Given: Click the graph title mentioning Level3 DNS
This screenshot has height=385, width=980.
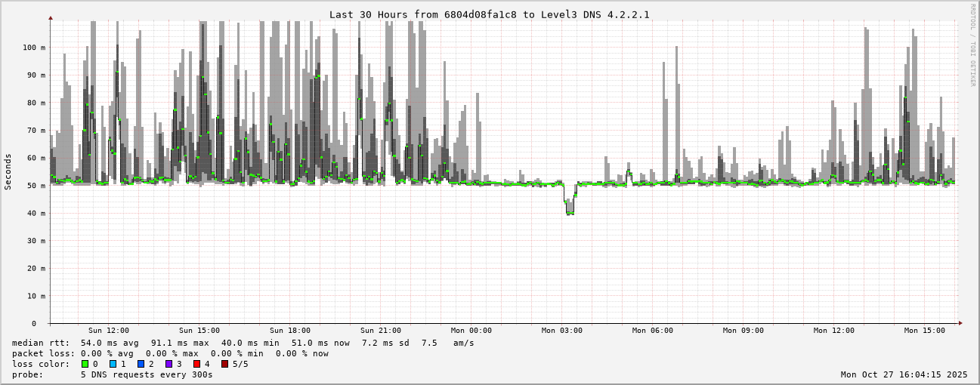Looking at the screenshot, I should [489, 14].
